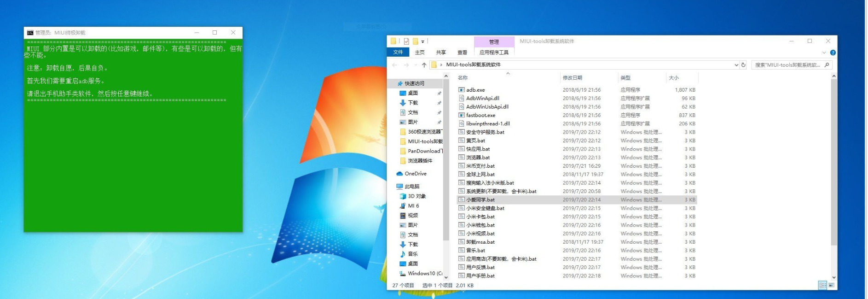Open the 查看 ribbon tab
The height and width of the screenshot is (299, 868).
[x=462, y=53]
